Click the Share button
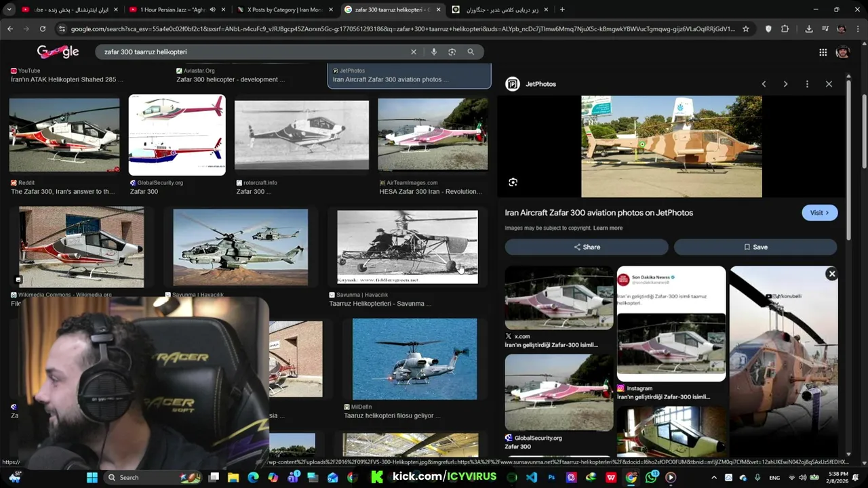 pos(587,247)
